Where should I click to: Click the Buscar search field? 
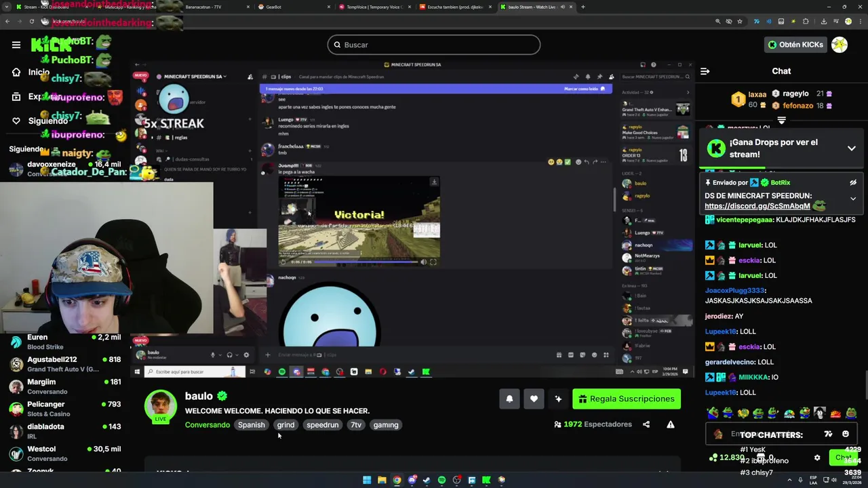[434, 45]
